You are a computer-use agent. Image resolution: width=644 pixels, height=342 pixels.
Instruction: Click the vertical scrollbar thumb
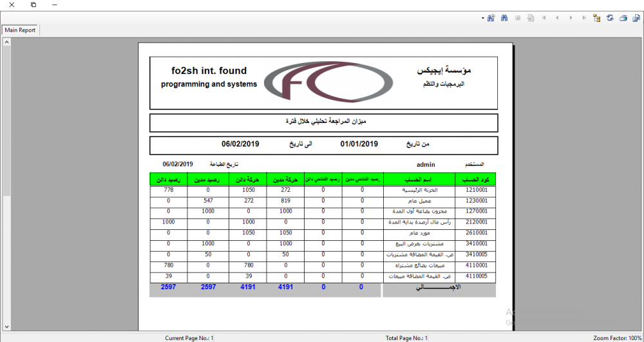[x=6, y=120]
